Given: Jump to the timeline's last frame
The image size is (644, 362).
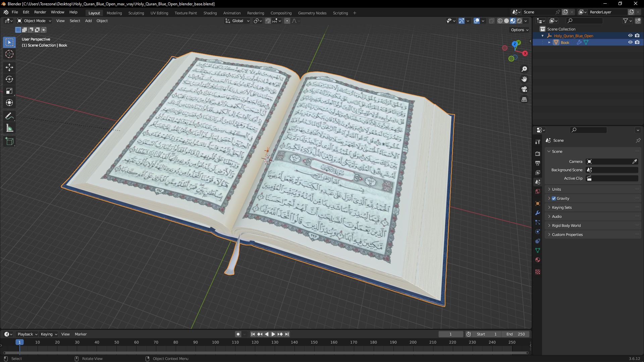Looking at the screenshot, I should [x=287, y=334].
